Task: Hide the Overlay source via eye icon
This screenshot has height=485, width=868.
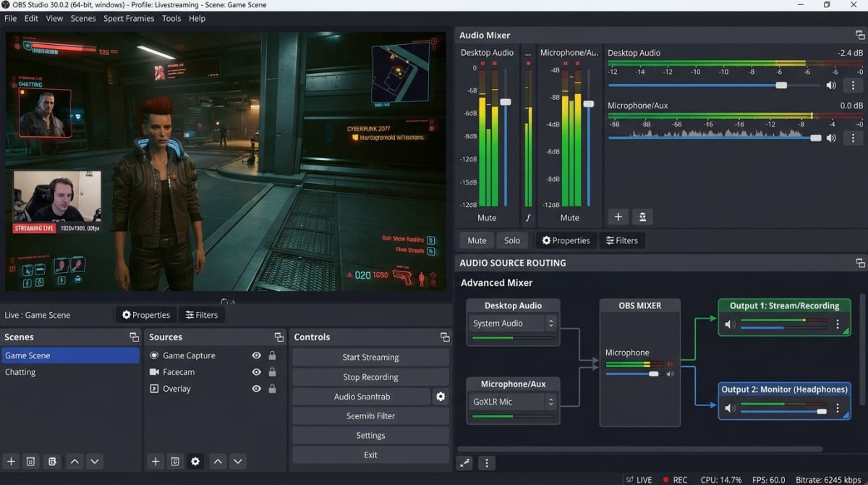Action: tap(256, 389)
